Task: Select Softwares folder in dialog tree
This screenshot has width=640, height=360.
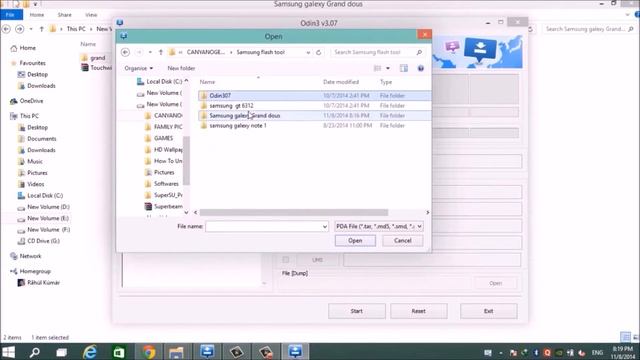Action: 162,184
